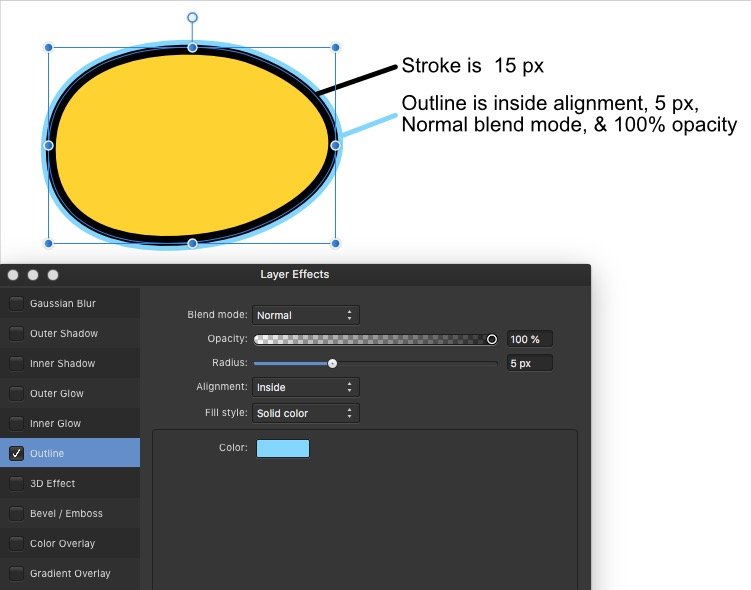Click the top-right bounding box handle
751x590 pixels.
335,47
